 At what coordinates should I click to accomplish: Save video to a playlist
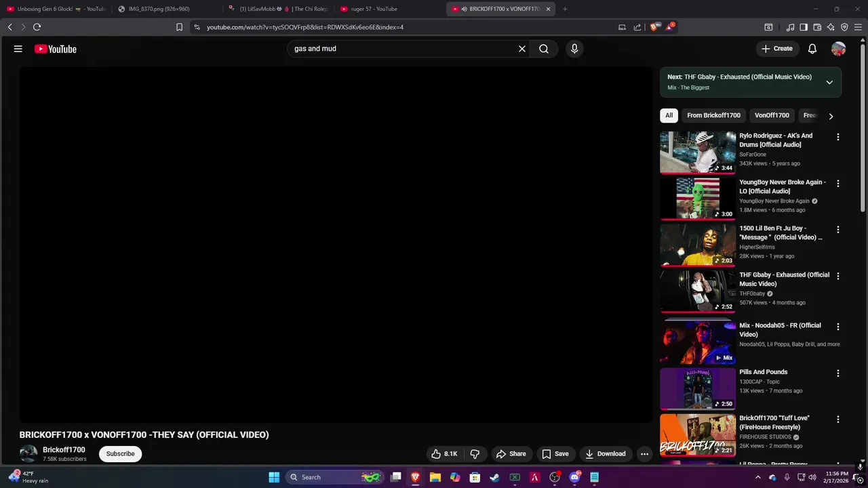pyautogui.click(x=555, y=453)
